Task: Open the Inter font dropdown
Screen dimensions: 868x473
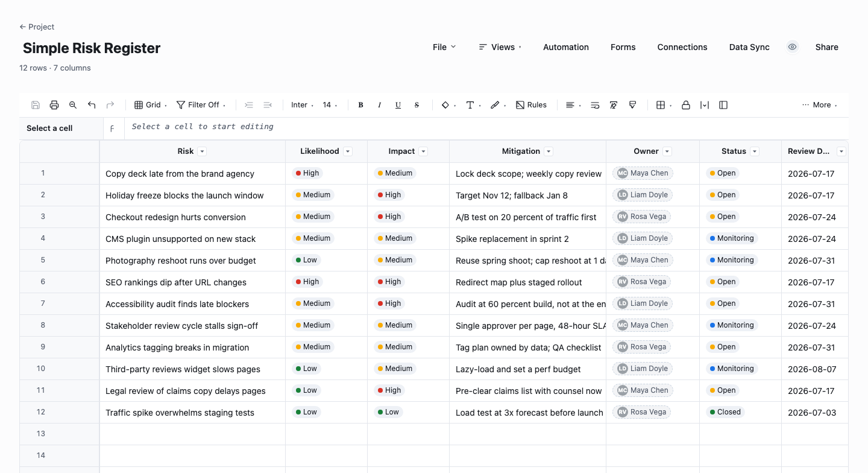Action: (x=302, y=105)
